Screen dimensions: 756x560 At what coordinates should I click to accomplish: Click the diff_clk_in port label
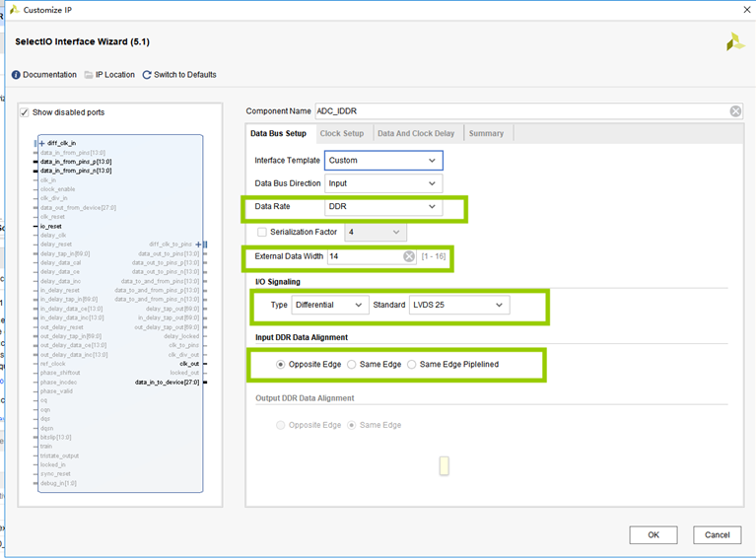pyautogui.click(x=61, y=143)
